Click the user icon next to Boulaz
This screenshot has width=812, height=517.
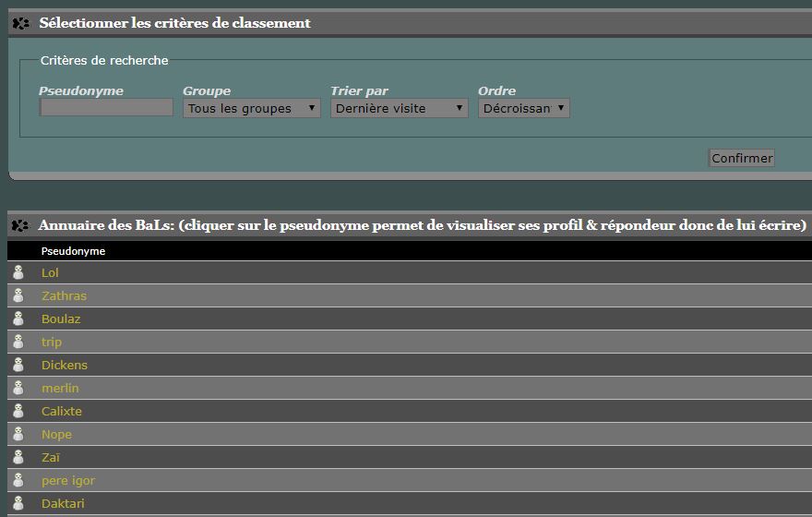[18, 319]
